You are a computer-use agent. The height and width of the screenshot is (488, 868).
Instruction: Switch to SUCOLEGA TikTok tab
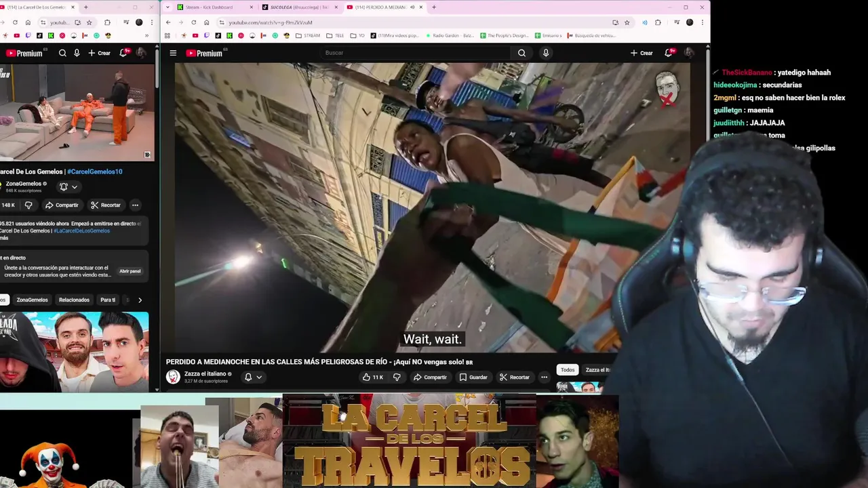pos(298,7)
